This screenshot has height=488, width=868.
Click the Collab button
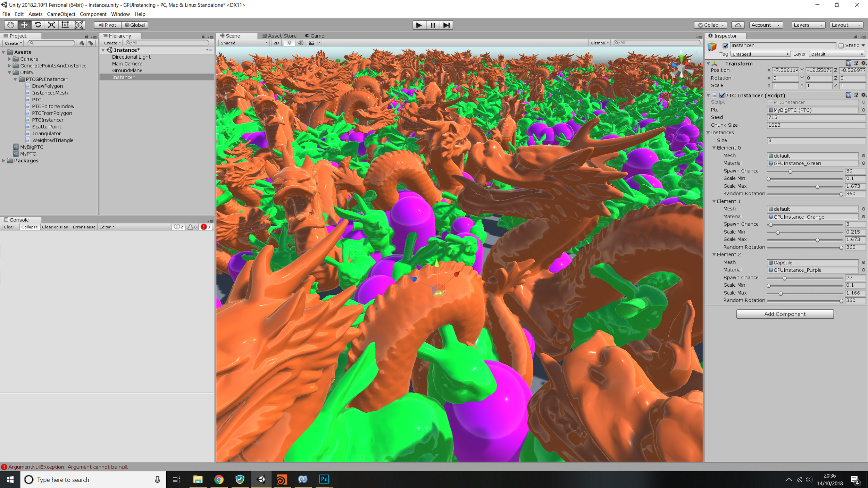710,25
